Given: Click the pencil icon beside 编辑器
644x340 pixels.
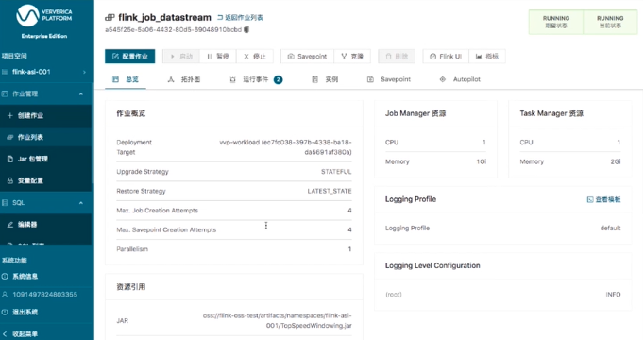Looking at the screenshot, I should pos(10,225).
